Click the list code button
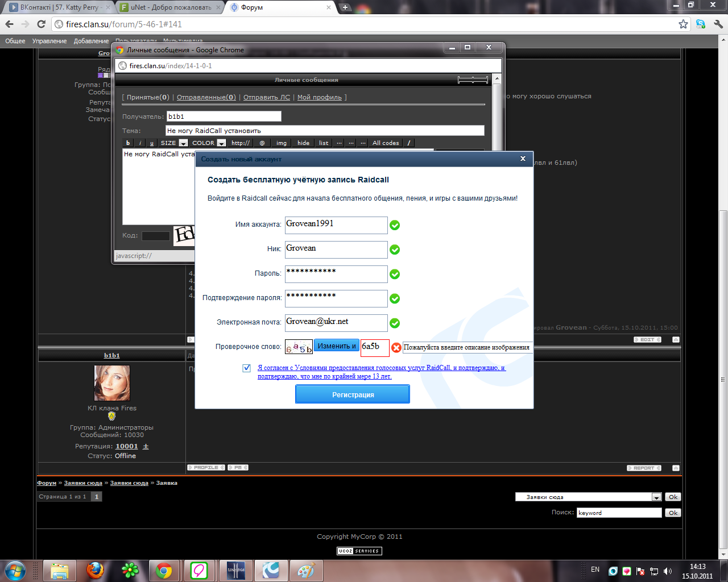The height and width of the screenshot is (582, 728). (x=324, y=143)
